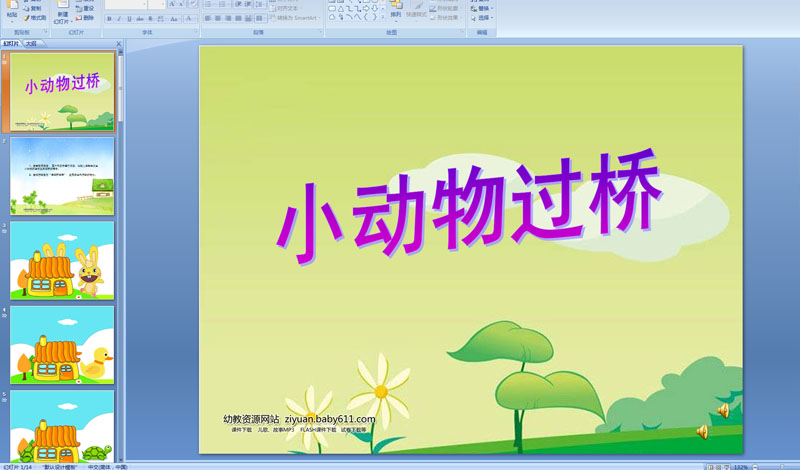Select slide 4 duck thumbnail

(62, 345)
